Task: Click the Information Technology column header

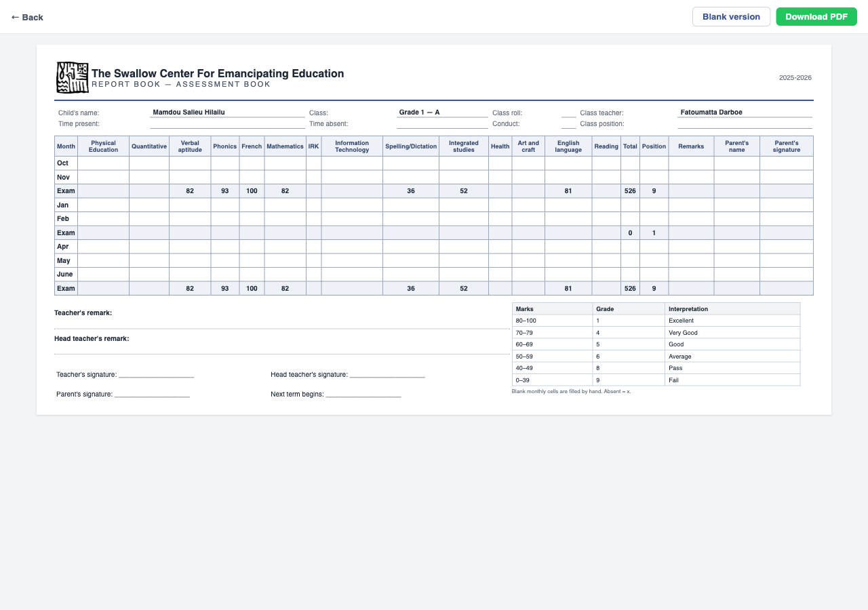Action: tap(352, 146)
